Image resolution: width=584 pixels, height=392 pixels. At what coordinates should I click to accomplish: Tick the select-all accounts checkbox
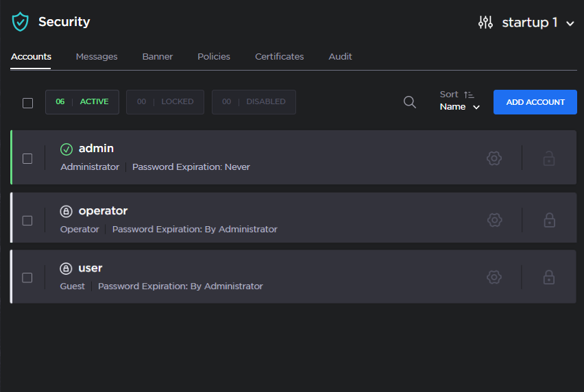pos(27,103)
